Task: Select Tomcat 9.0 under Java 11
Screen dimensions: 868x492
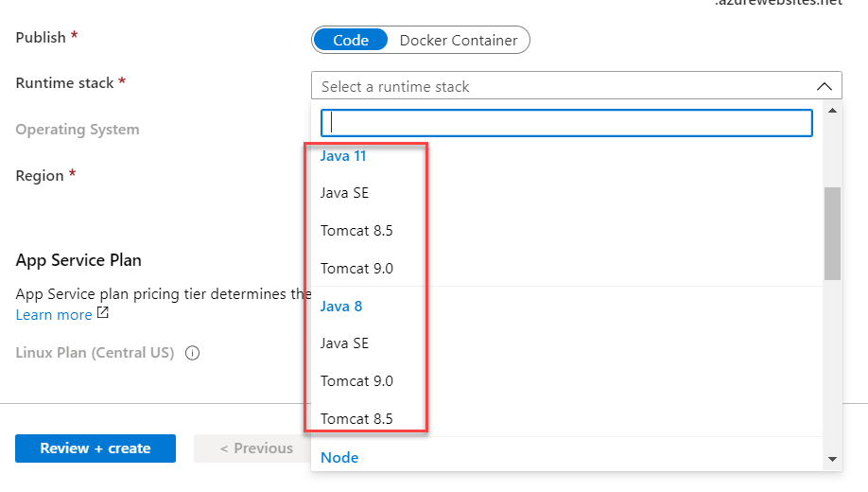Action: pos(566,268)
